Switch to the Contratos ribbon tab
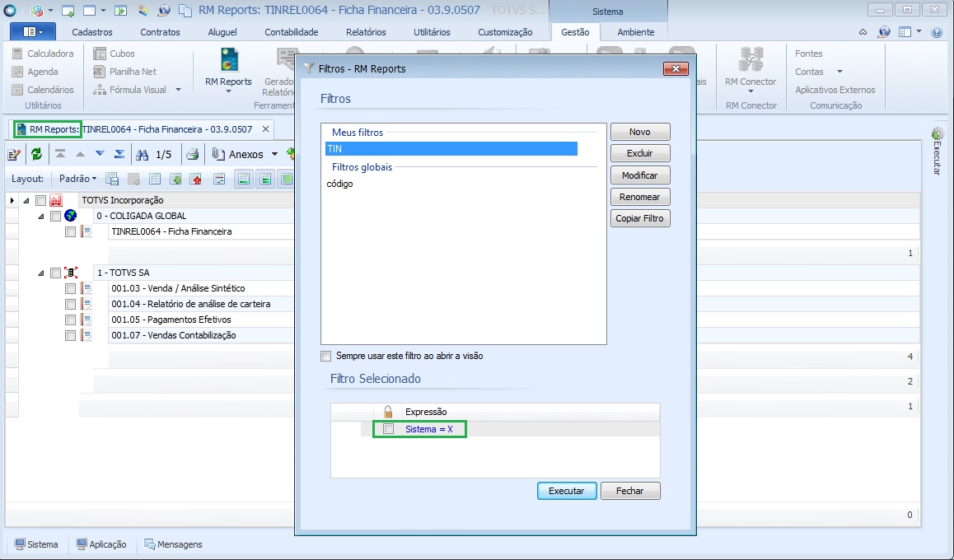The width and height of the screenshot is (954, 560). pyautogui.click(x=160, y=32)
